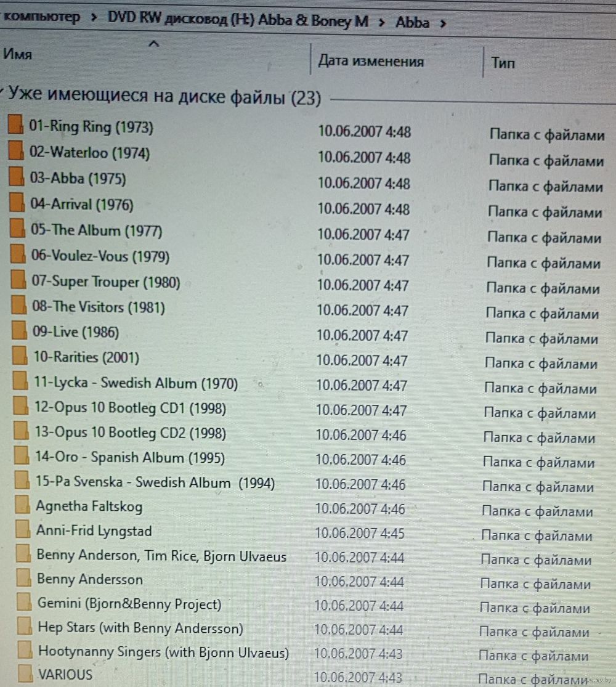Select 11-Lycka - Swedish Album (1970) name

click(x=136, y=383)
